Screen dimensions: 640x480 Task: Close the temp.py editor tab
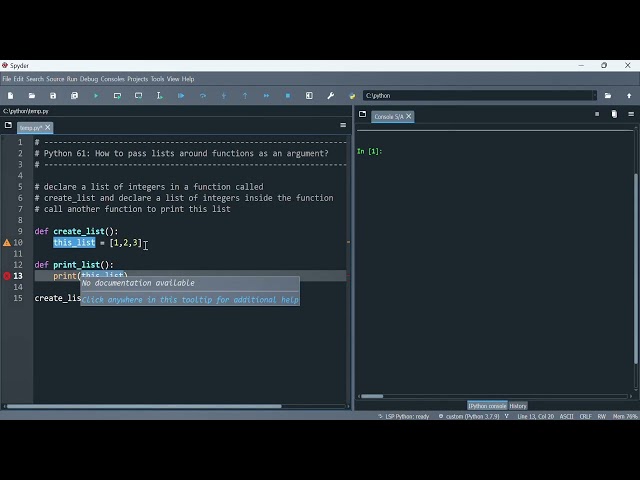tap(48, 127)
